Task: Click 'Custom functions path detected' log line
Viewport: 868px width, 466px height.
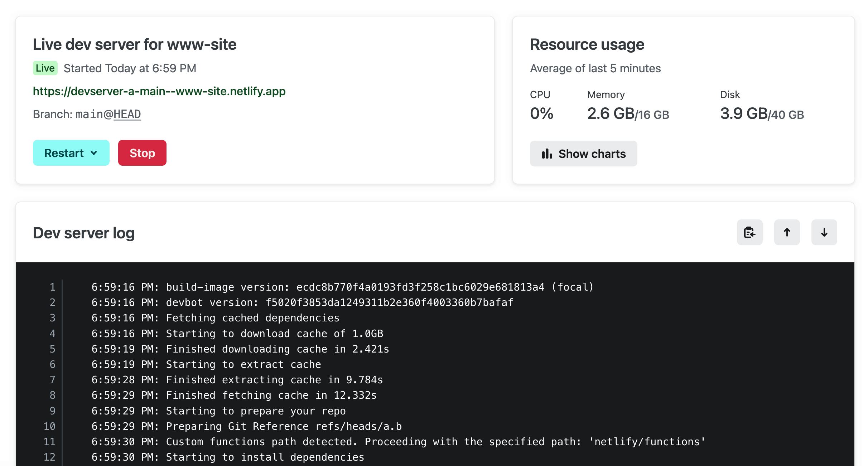Action: (x=398, y=442)
